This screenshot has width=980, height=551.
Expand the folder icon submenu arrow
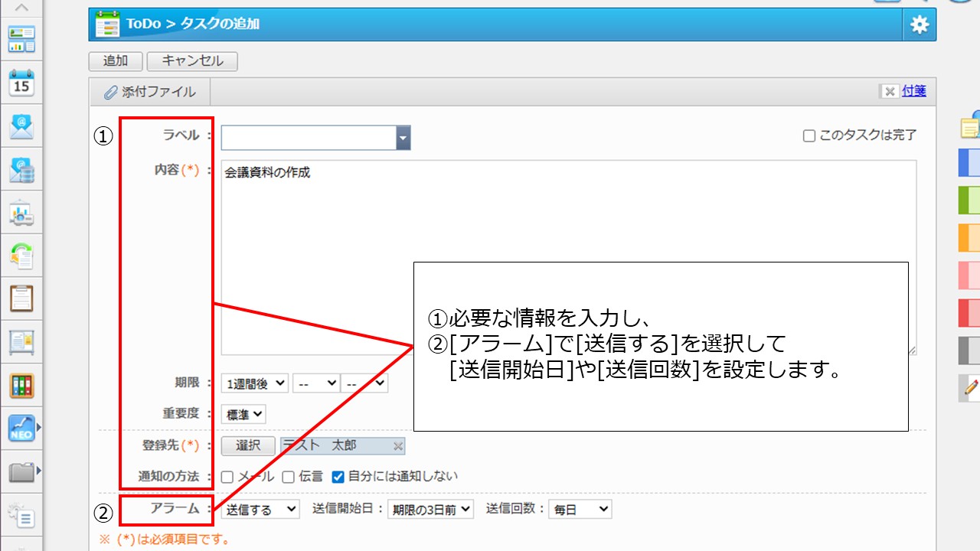(38, 471)
